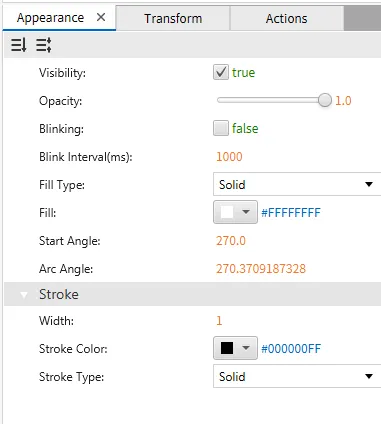The image size is (381, 424).
Task: Click the Blink Interval(ms) label
Action: coord(86,157)
